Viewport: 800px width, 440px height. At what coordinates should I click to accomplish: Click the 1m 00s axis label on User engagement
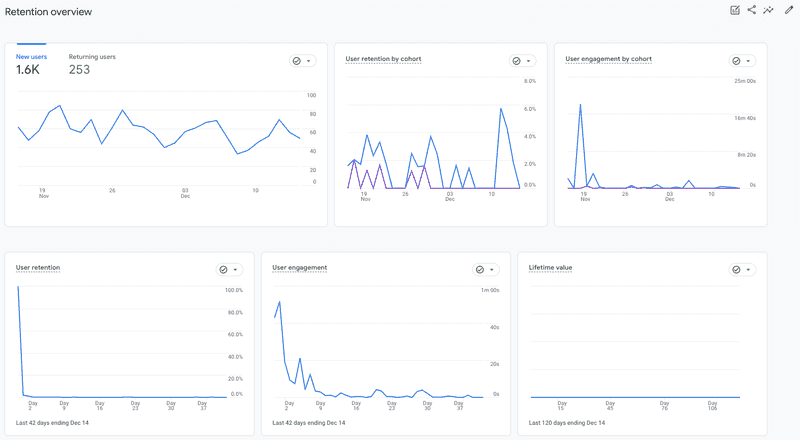click(490, 290)
